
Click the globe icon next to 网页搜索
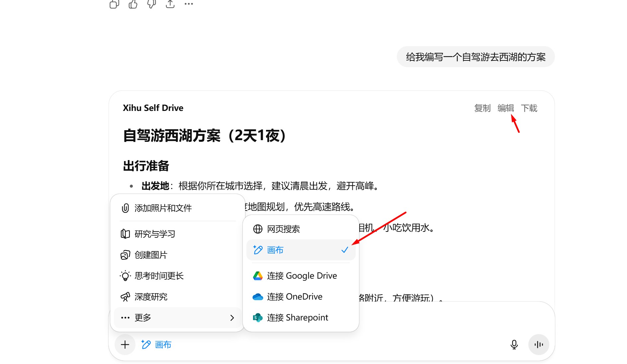(258, 229)
